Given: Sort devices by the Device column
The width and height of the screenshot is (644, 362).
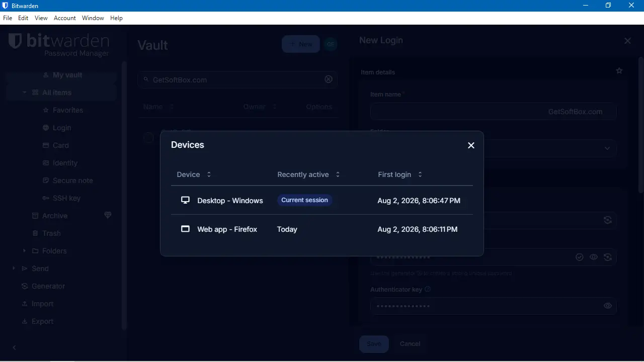Looking at the screenshot, I should (x=194, y=174).
